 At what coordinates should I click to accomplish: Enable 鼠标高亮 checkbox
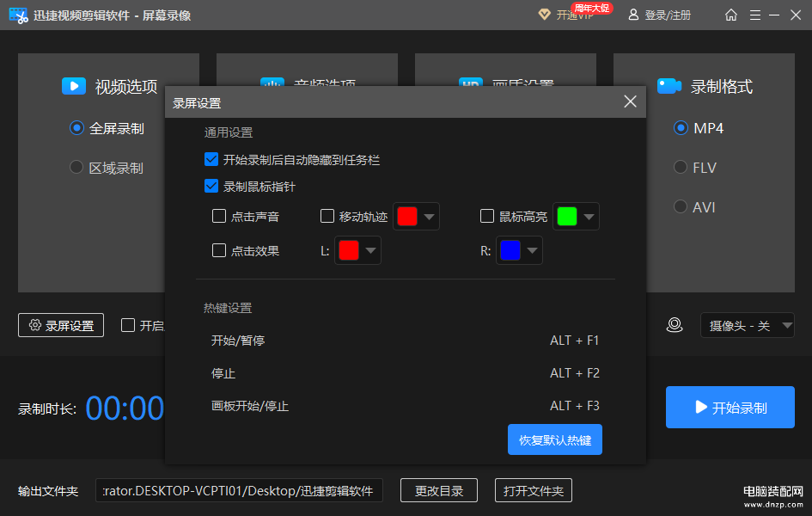pos(487,216)
